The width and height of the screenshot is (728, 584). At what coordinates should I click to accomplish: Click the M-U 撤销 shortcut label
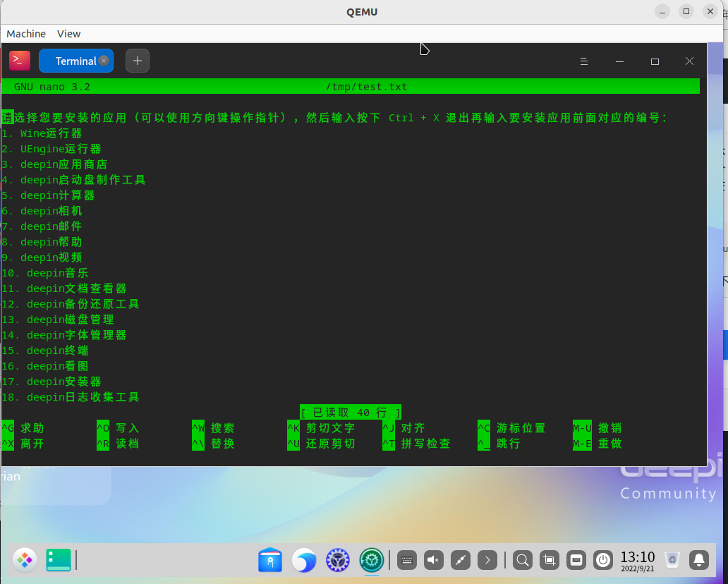(597, 428)
